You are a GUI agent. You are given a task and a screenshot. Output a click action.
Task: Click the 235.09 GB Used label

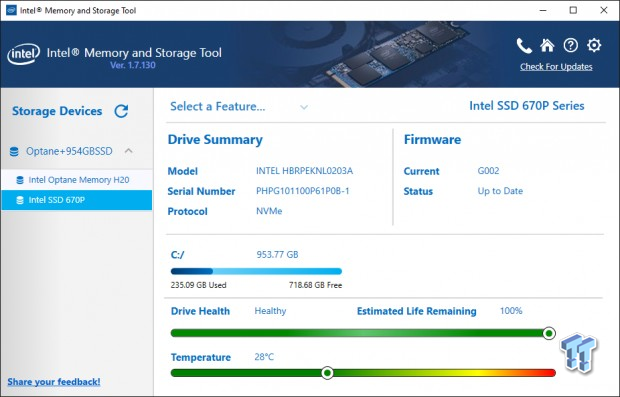198,285
